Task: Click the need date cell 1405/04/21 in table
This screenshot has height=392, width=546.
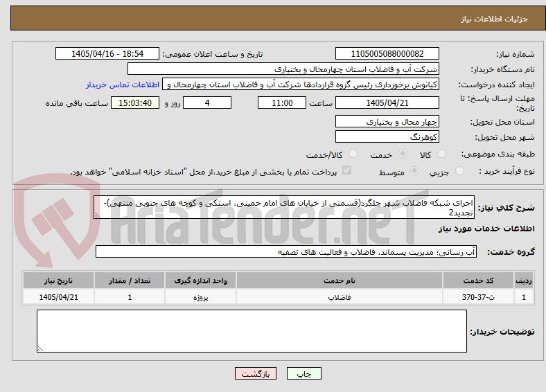Action: (58, 297)
